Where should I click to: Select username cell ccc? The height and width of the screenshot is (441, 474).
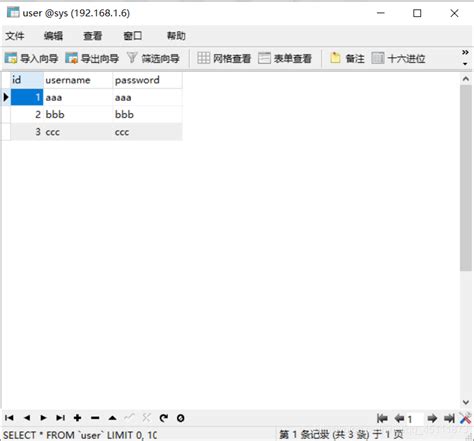pos(78,132)
